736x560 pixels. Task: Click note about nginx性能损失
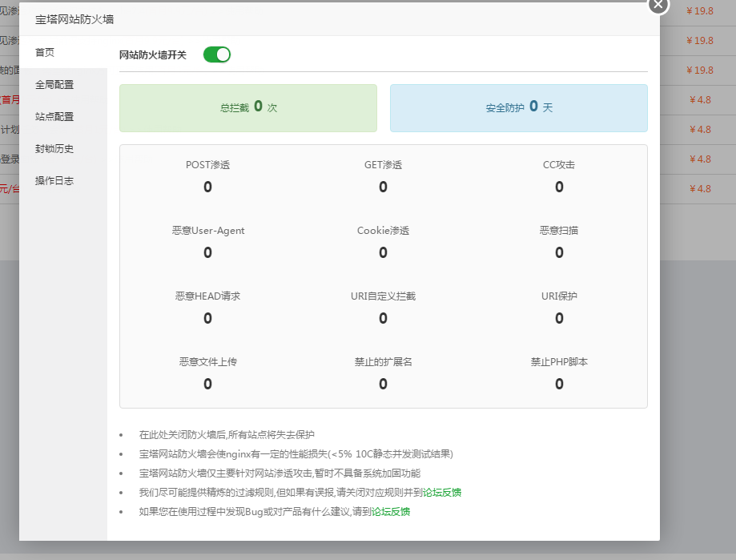296,454
